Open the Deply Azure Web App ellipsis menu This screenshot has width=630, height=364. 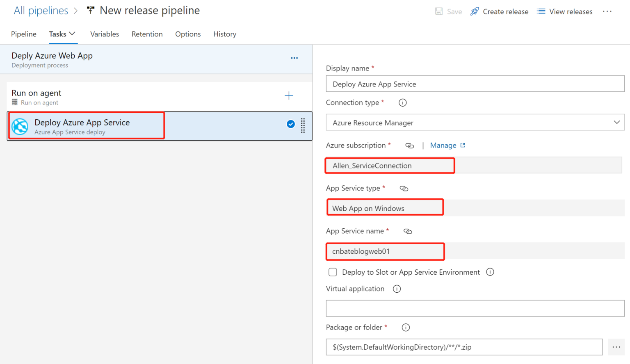pyautogui.click(x=294, y=58)
